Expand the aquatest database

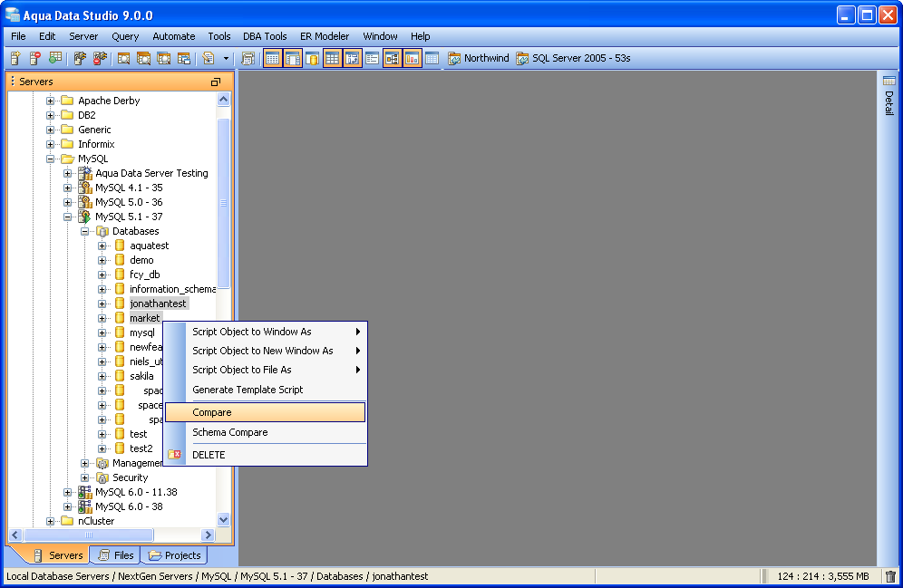pyautogui.click(x=102, y=246)
